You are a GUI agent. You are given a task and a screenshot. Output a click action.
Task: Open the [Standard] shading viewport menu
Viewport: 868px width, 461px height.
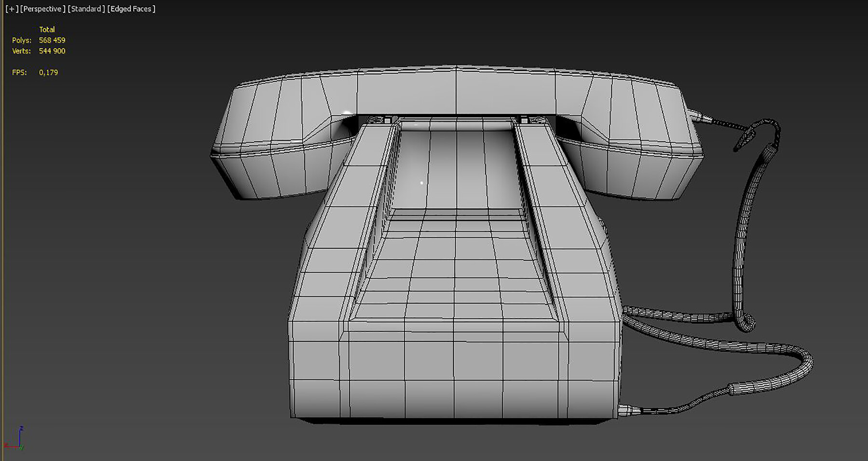pos(86,9)
